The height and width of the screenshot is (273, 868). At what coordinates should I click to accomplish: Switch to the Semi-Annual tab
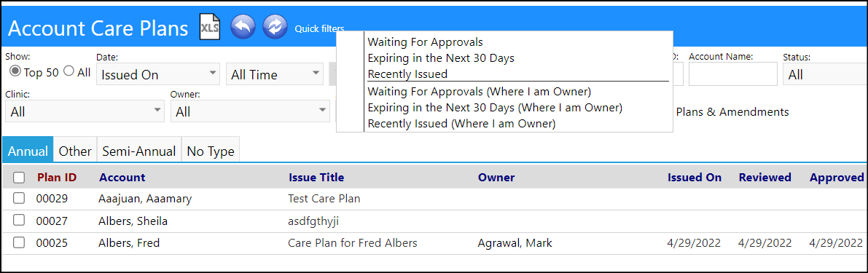139,151
